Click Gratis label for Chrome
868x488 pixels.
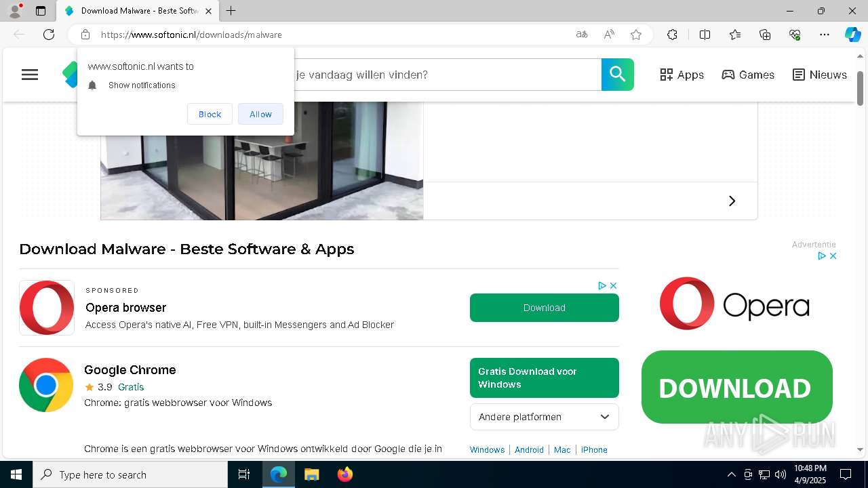pyautogui.click(x=131, y=387)
